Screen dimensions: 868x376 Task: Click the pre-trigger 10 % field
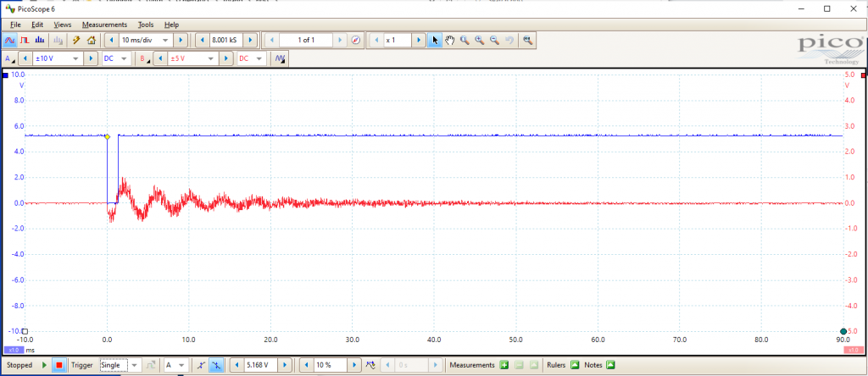pyautogui.click(x=331, y=366)
